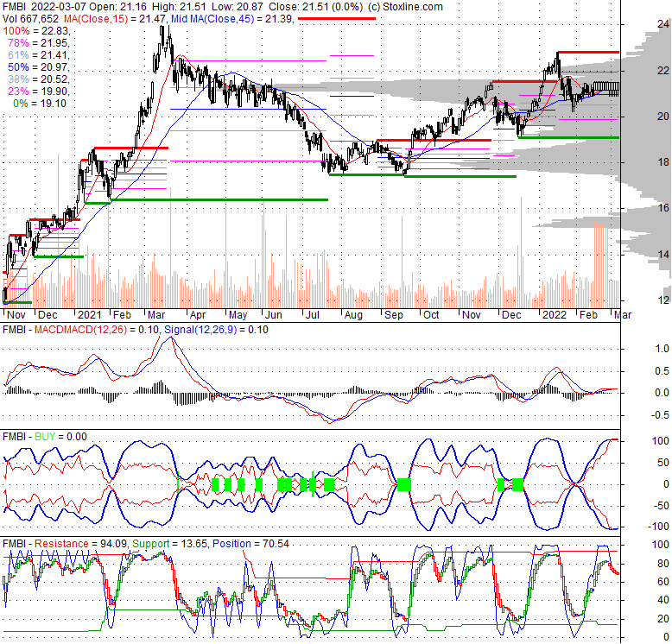Click the red legend line after Mid MA value
Viewport: 672px width, 644px height.
336,18
